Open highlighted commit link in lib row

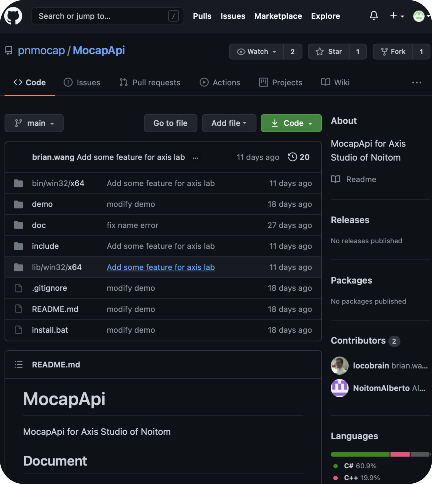click(161, 267)
